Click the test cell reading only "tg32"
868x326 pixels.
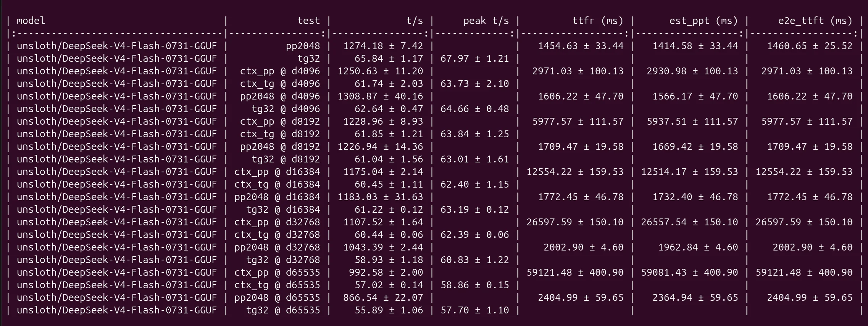pyautogui.click(x=309, y=58)
